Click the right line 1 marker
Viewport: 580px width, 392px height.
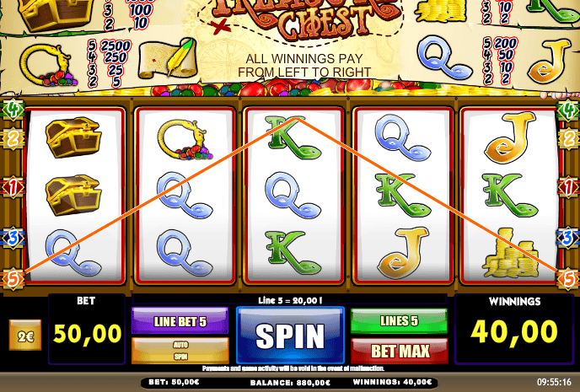[x=568, y=187]
